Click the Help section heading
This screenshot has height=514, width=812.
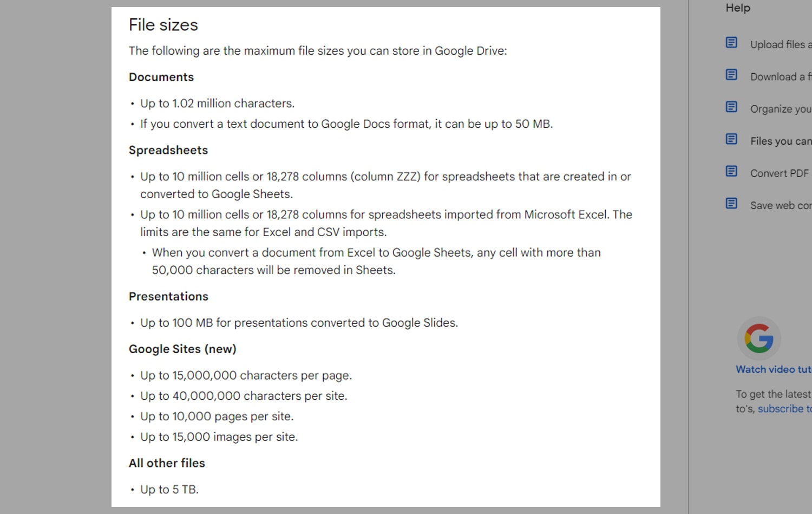(x=737, y=8)
